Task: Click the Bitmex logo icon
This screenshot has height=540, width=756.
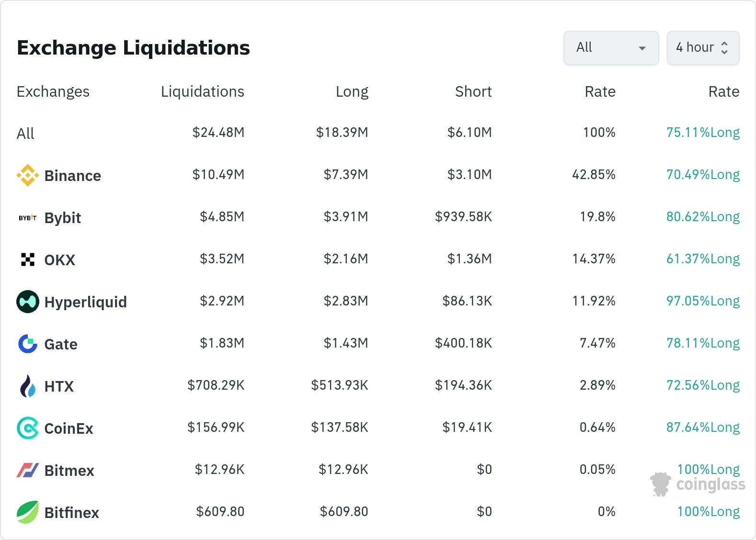Action: (x=28, y=470)
